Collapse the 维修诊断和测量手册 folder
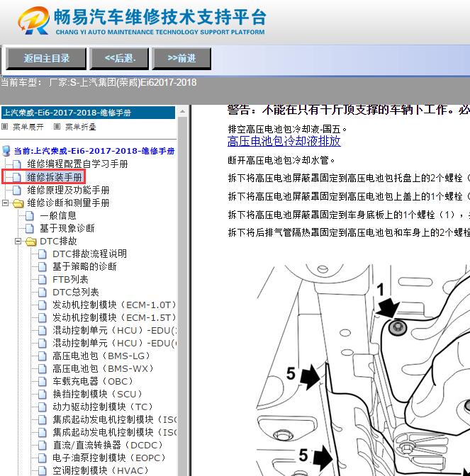 pyautogui.click(x=5, y=203)
